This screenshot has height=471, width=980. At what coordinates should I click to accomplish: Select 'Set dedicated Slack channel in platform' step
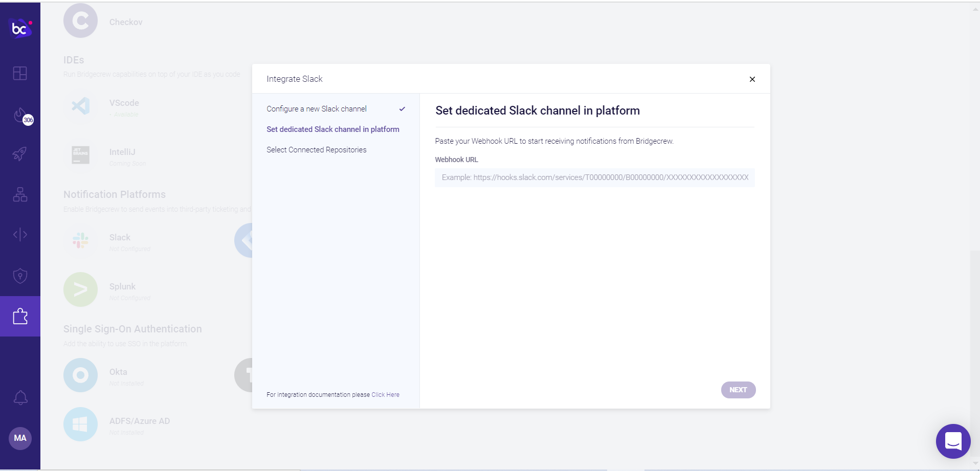pyautogui.click(x=333, y=129)
